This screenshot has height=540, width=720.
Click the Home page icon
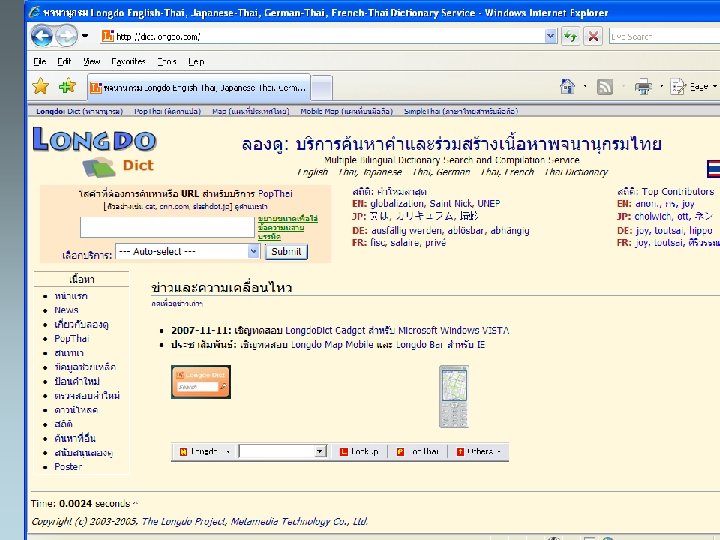tap(568, 86)
